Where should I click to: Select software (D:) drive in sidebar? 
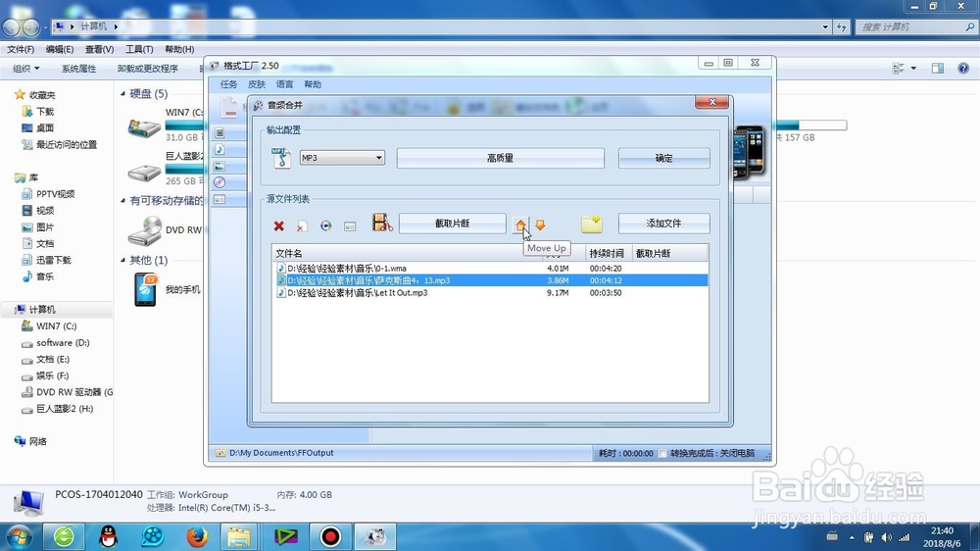(63, 343)
